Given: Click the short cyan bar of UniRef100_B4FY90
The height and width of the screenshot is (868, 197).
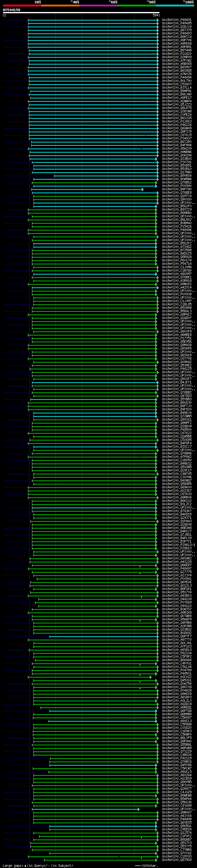Looking at the screenshot, I should (87, 189).
